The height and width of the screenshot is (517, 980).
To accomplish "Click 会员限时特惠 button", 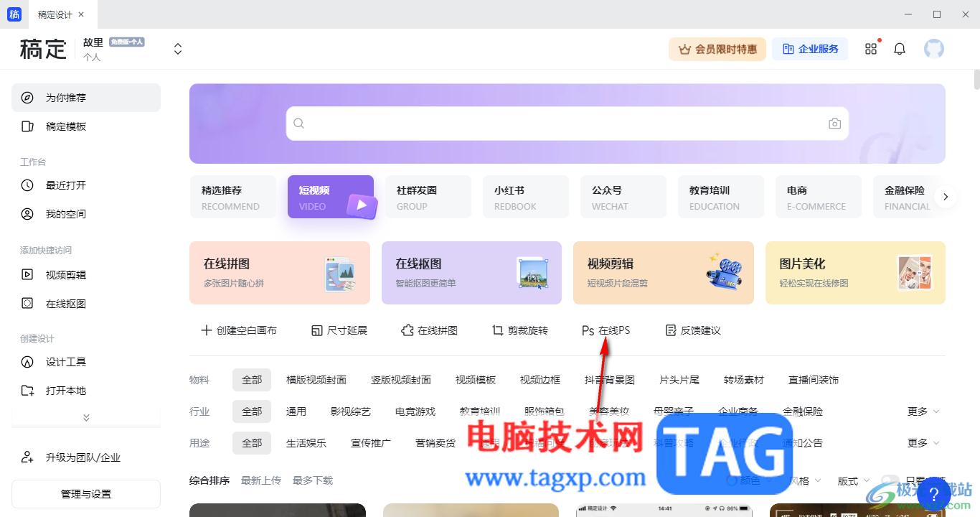I will [717, 49].
